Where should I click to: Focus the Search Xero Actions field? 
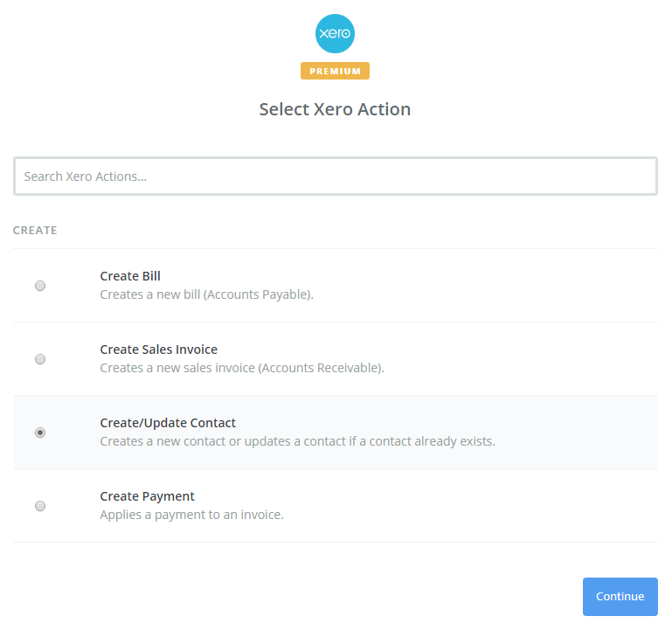click(336, 177)
